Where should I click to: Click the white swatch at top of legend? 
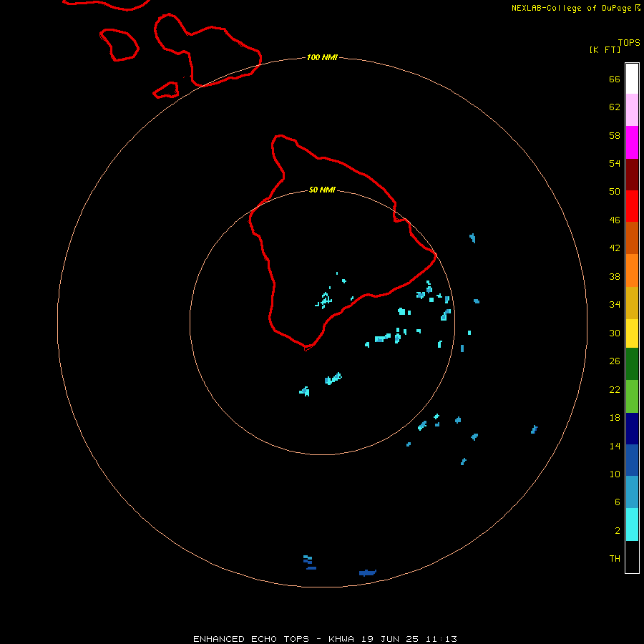(632, 79)
